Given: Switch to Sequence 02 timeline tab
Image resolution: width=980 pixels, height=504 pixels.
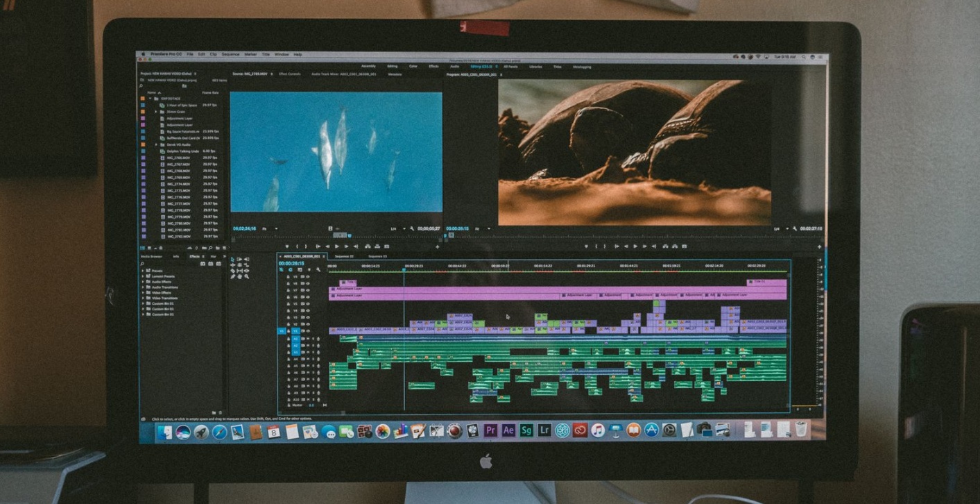Looking at the screenshot, I should pos(343,256).
